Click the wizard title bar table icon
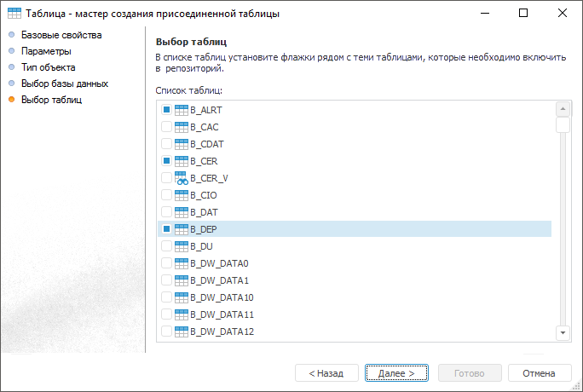Viewport: 583px width, 392px height. [14, 14]
